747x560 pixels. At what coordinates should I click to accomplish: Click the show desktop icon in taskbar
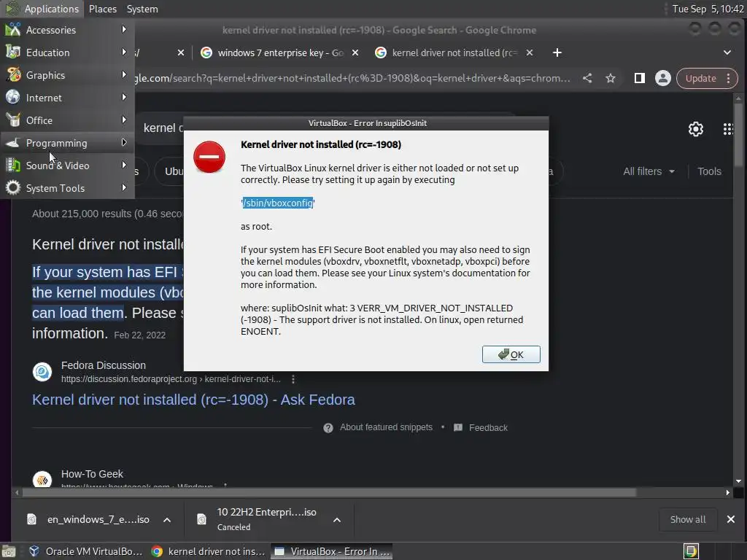click(x=9, y=551)
